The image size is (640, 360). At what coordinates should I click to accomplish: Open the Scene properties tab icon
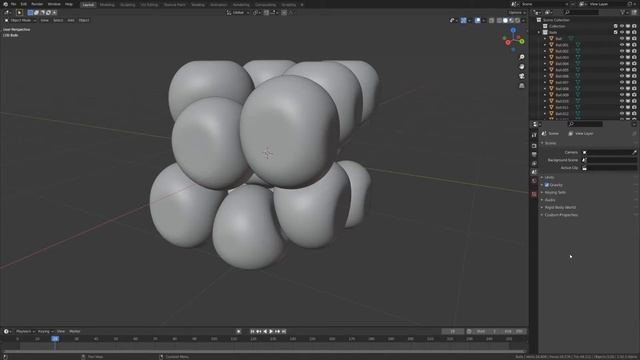tap(534, 172)
